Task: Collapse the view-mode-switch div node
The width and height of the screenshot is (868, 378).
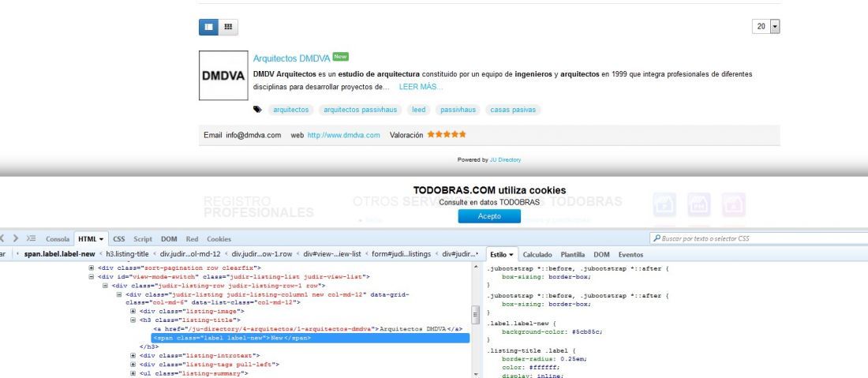Action: coord(92,277)
